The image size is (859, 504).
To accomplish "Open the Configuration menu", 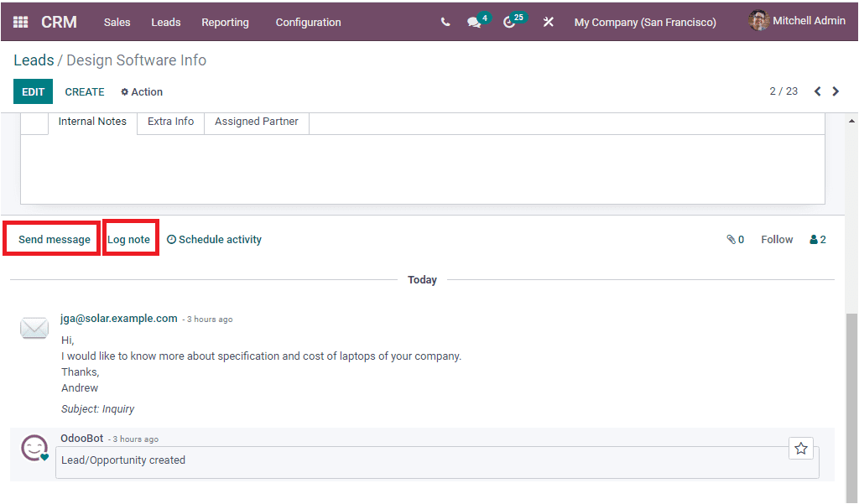I will coord(308,23).
